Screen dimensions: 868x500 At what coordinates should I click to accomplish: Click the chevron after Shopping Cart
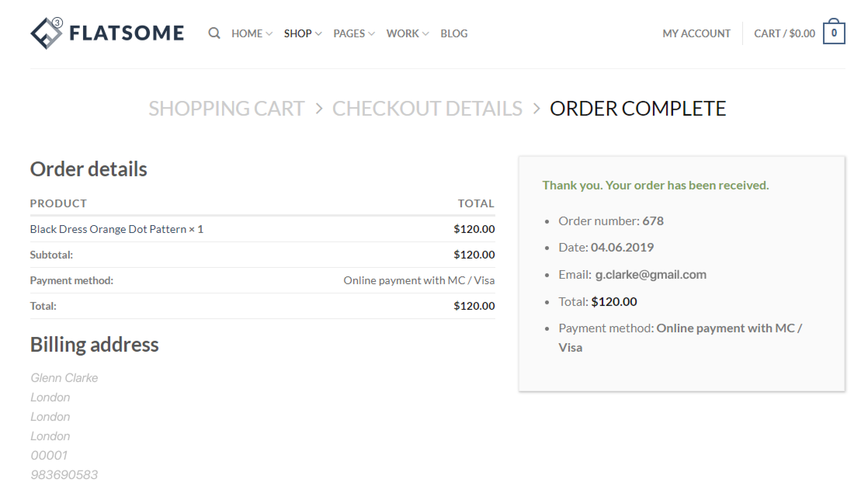click(319, 109)
